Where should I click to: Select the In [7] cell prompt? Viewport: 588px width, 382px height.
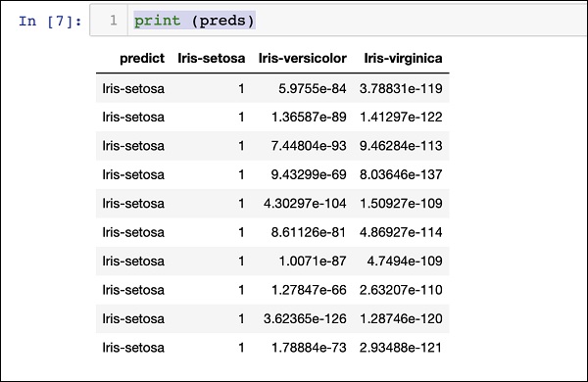point(50,21)
